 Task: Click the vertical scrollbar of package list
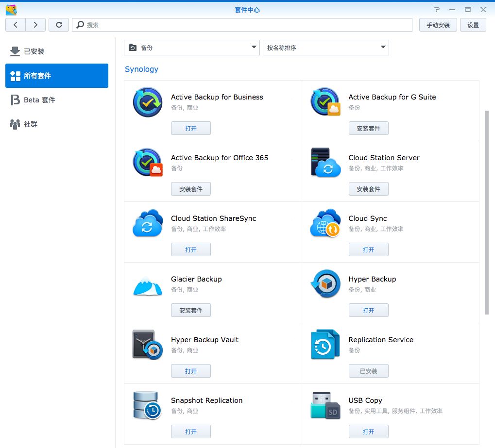click(x=486, y=212)
